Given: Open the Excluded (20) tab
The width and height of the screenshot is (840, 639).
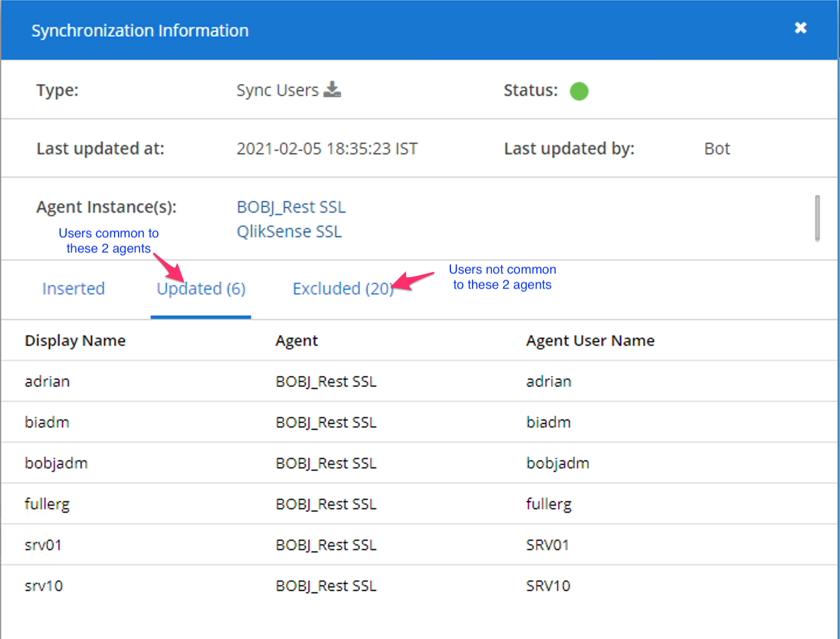Looking at the screenshot, I should (343, 289).
